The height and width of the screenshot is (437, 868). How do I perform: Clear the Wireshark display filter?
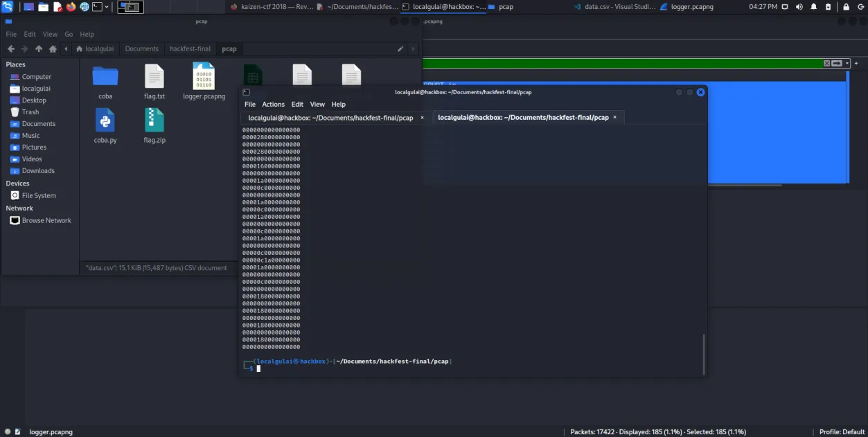pyautogui.click(x=826, y=63)
